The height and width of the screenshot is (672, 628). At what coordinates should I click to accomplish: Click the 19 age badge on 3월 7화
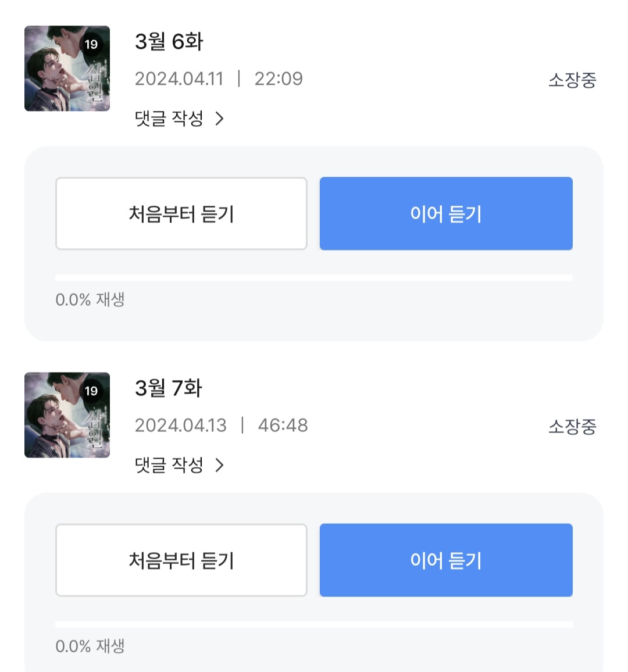click(x=91, y=391)
